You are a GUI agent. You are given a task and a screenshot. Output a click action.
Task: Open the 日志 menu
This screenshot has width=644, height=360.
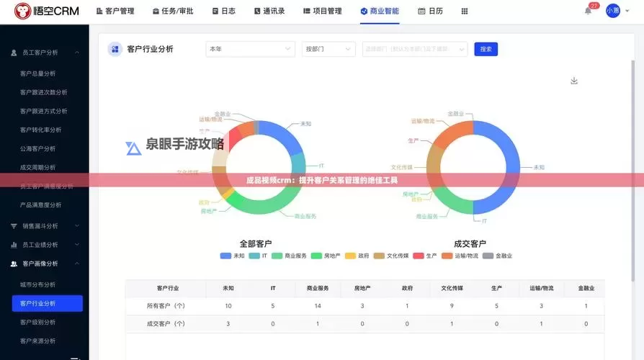[x=224, y=11]
